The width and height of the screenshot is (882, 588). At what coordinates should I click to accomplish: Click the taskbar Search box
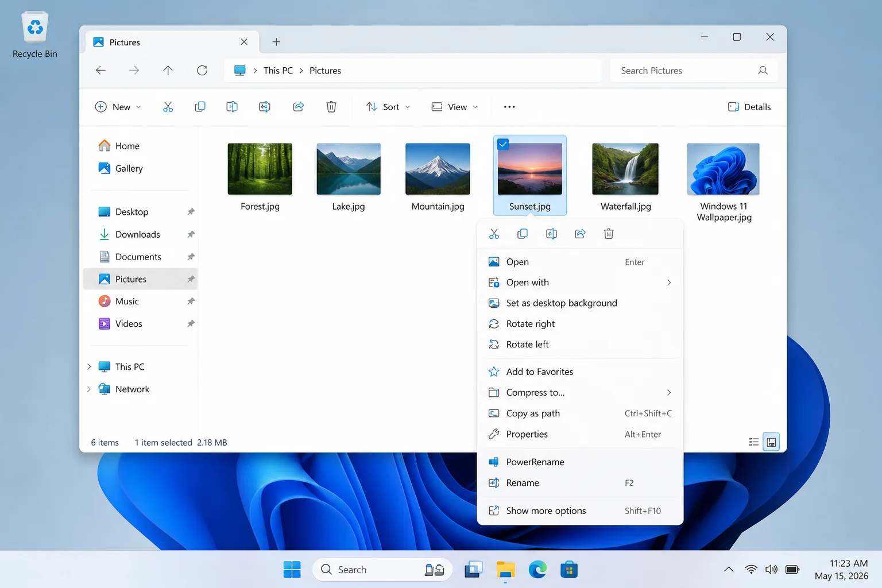tap(382, 570)
